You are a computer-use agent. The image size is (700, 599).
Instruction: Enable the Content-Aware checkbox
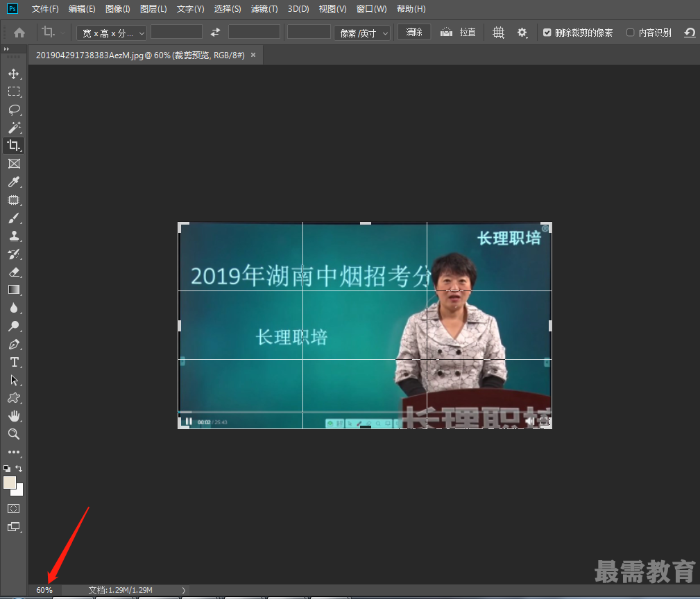point(631,33)
